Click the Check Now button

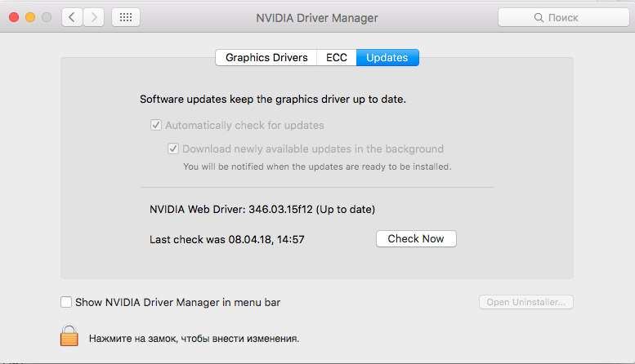[416, 238]
